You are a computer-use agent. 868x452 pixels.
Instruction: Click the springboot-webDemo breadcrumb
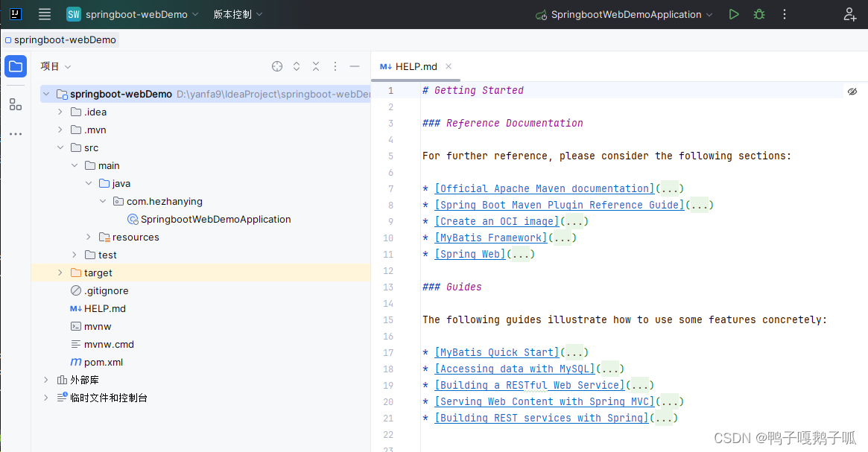61,39
